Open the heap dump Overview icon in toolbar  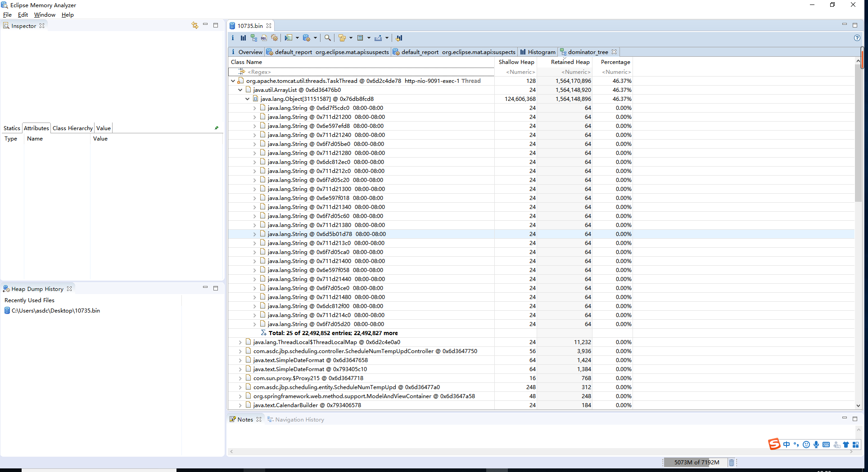233,38
